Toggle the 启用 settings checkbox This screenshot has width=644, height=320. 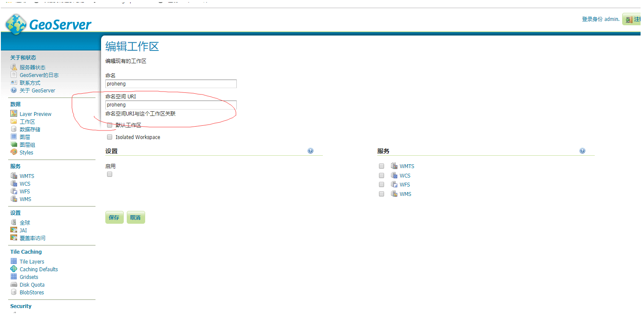coord(110,175)
